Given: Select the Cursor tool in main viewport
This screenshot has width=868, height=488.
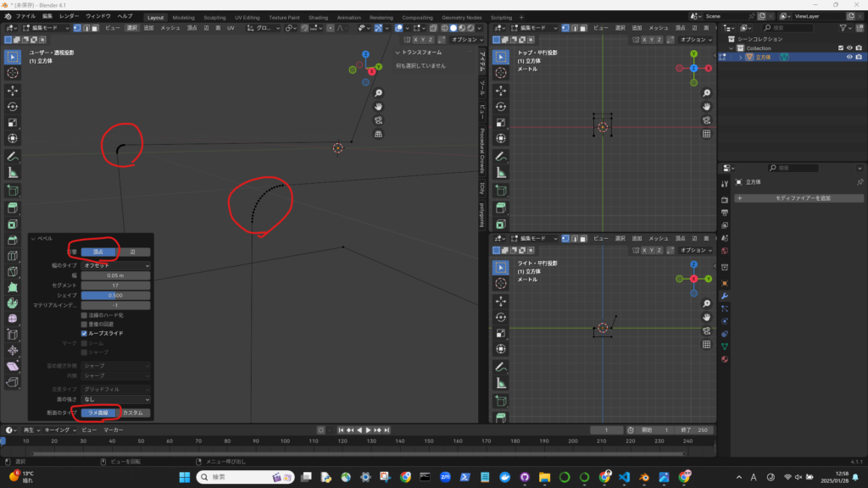Looking at the screenshot, I should point(13,73).
